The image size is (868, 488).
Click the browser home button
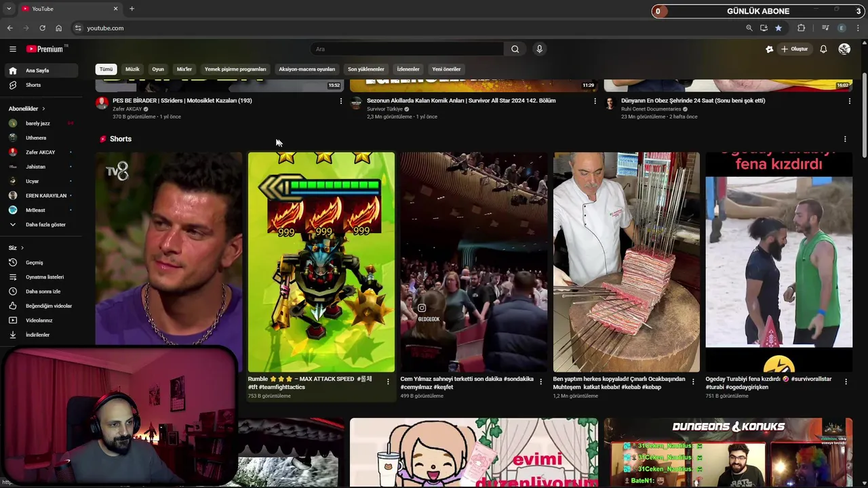[58, 28]
